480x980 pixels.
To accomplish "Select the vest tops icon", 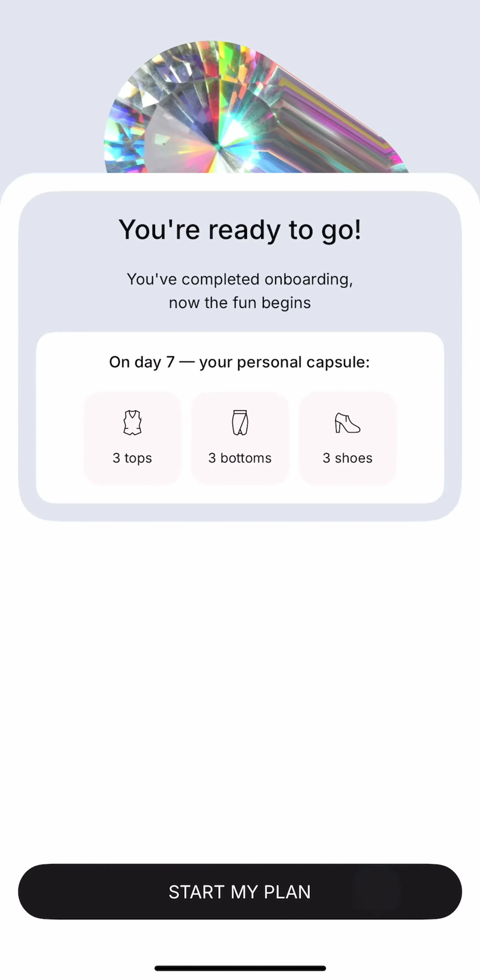I will [x=132, y=423].
